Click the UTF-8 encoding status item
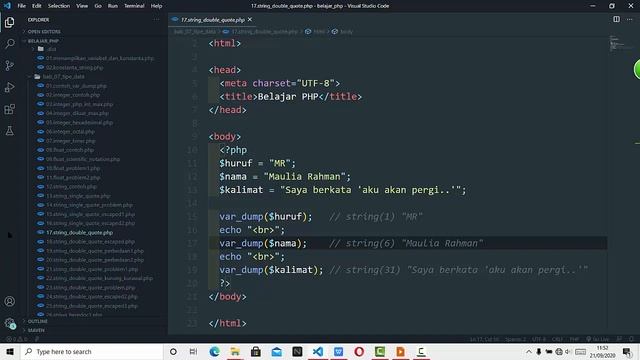Image resolution: width=640 pixels, height=360 pixels. (x=538, y=339)
